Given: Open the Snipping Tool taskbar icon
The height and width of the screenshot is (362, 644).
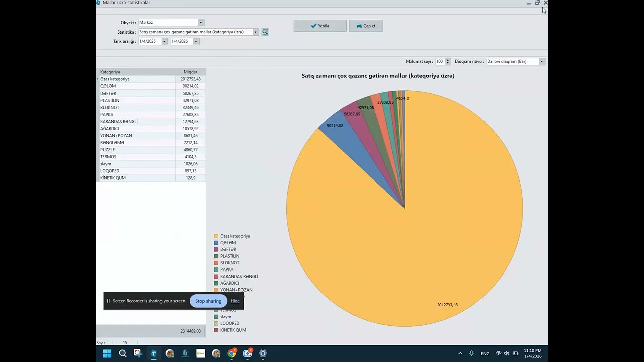Looking at the screenshot, I should [138, 353].
